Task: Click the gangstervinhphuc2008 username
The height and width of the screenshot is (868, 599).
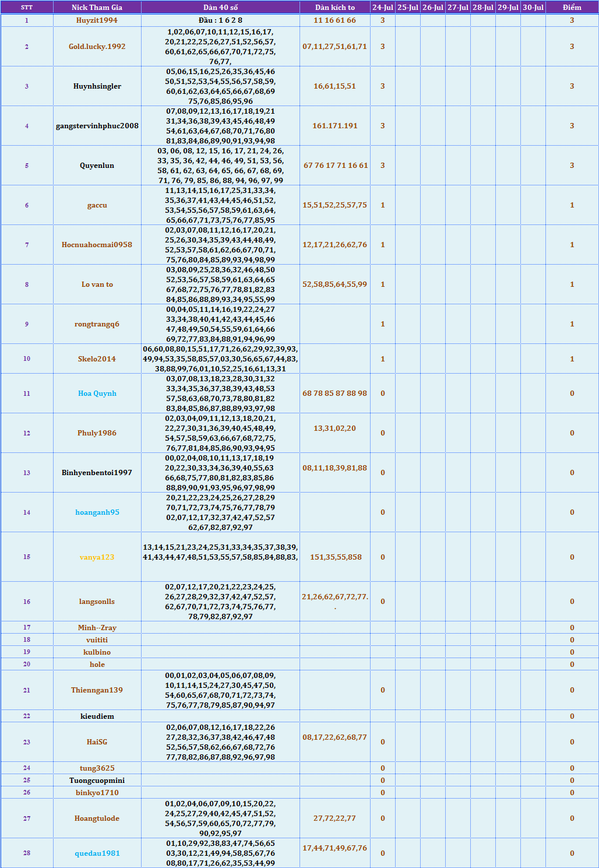Action: [x=97, y=126]
